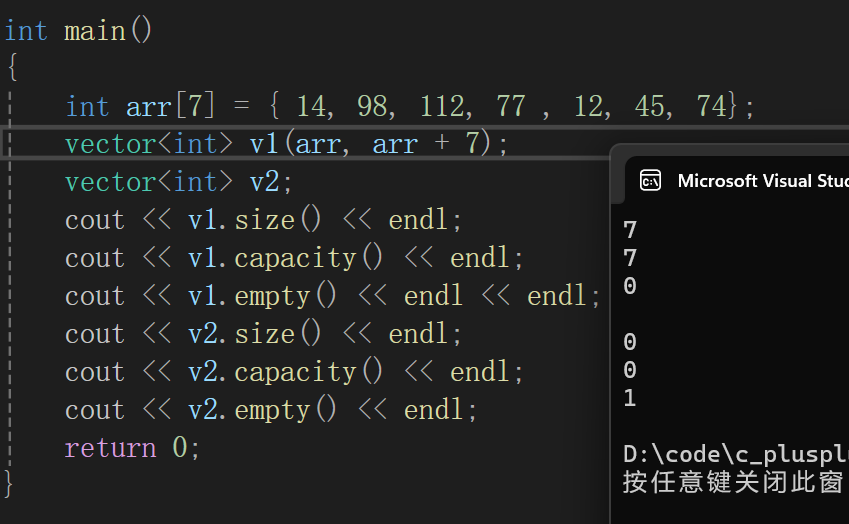Click the 'return 0;' statement
Viewport: 849px width, 524px height.
coord(132,448)
